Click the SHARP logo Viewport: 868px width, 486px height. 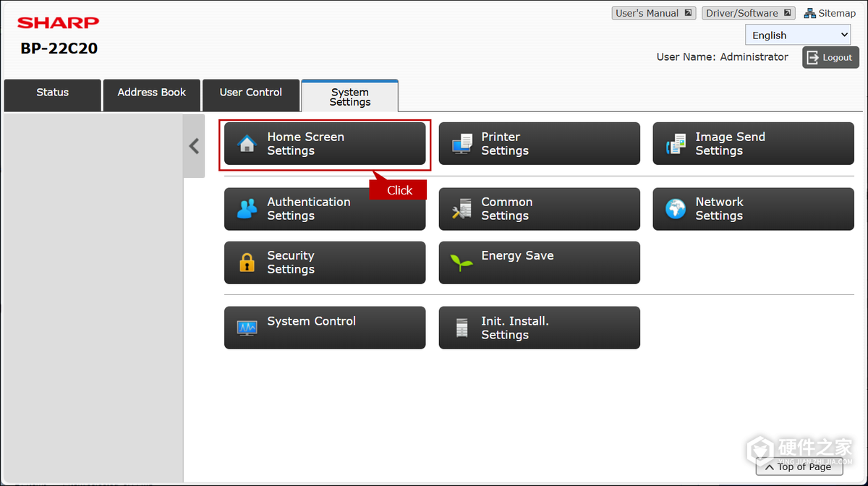click(59, 23)
